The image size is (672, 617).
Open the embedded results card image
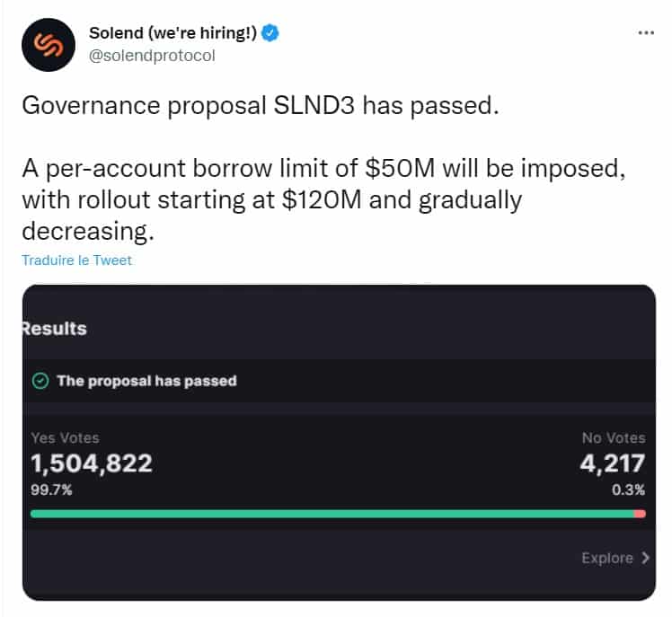(x=339, y=442)
